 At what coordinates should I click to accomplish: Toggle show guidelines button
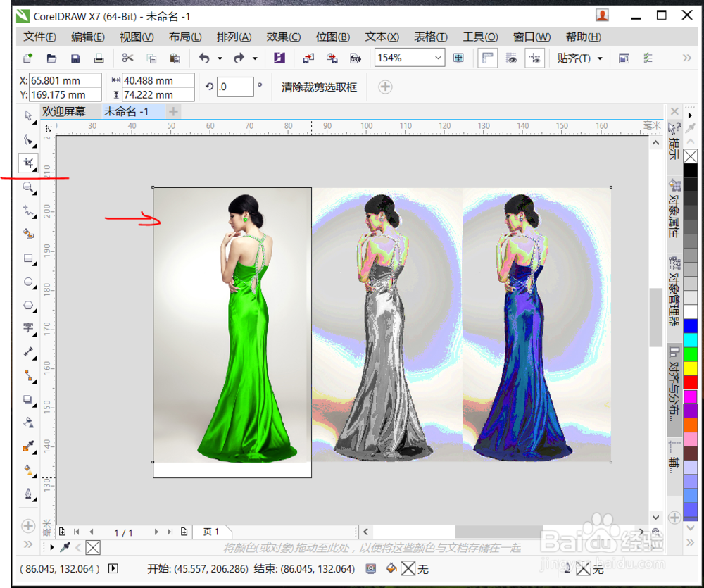click(535, 58)
